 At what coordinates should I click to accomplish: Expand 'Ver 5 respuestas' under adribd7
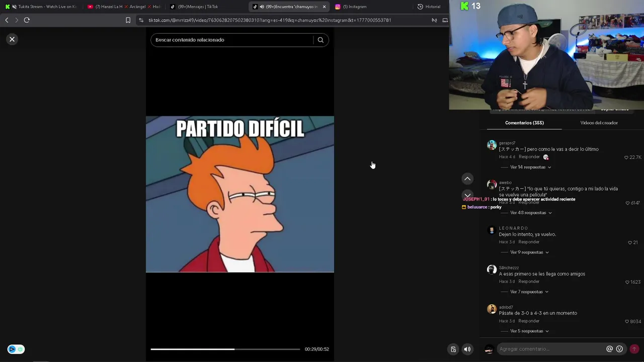point(529,331)
